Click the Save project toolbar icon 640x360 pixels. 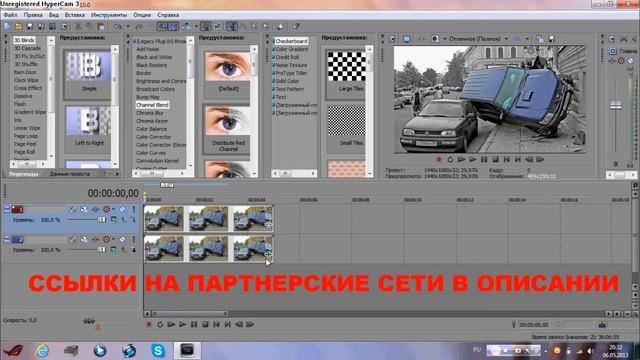click(x=30, y=27)
